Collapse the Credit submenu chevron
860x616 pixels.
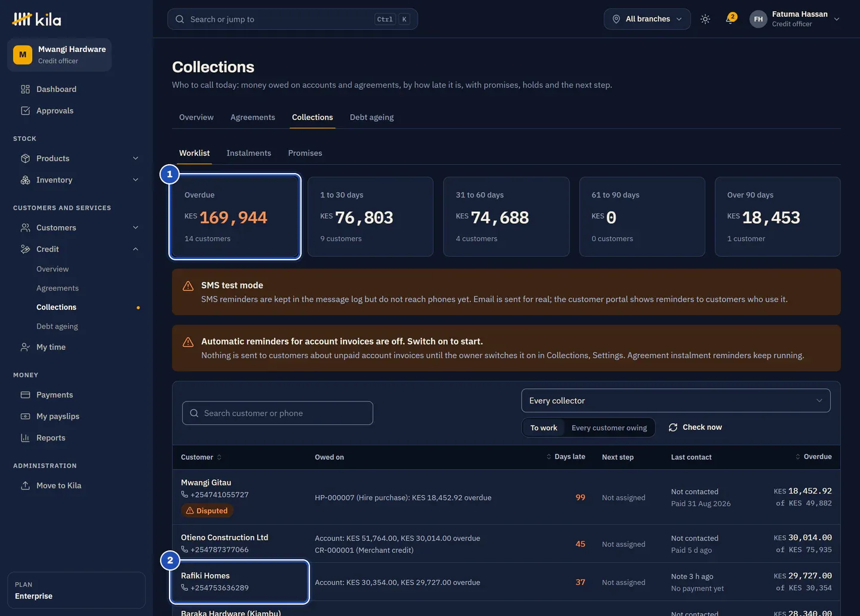coord(136,249)
